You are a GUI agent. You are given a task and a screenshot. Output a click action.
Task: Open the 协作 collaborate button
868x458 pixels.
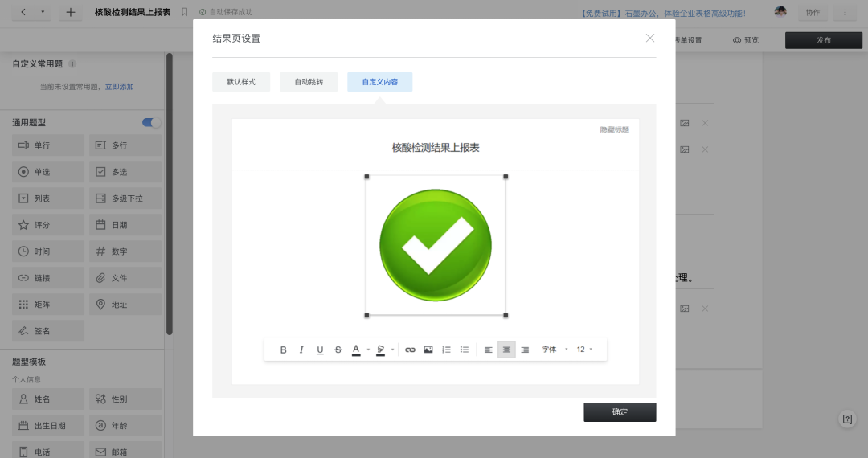pos(813,13)
